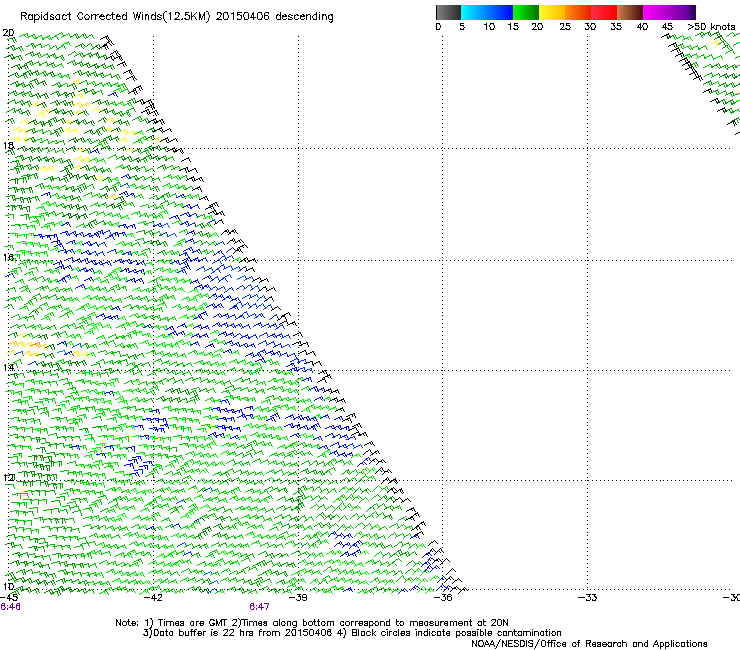This screenshot has height=650, width=740.
Task: Select the yellow 20–25 knots legend color
Action: (552, 12)
